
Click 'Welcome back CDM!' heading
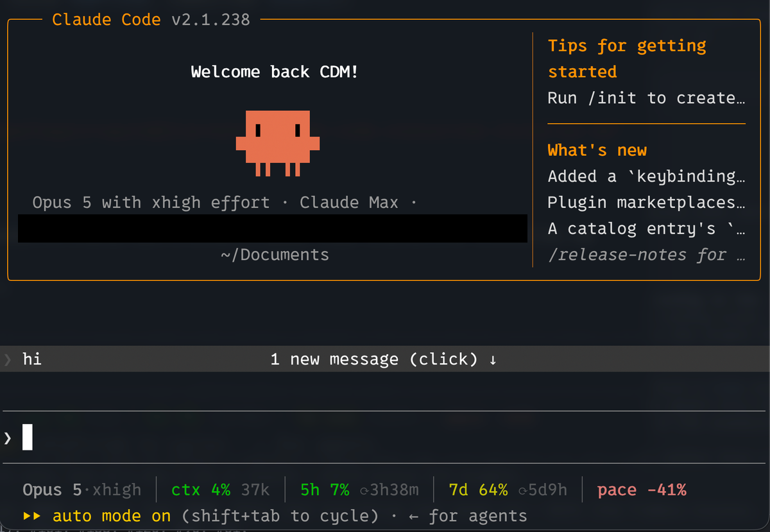pos(275,72)
